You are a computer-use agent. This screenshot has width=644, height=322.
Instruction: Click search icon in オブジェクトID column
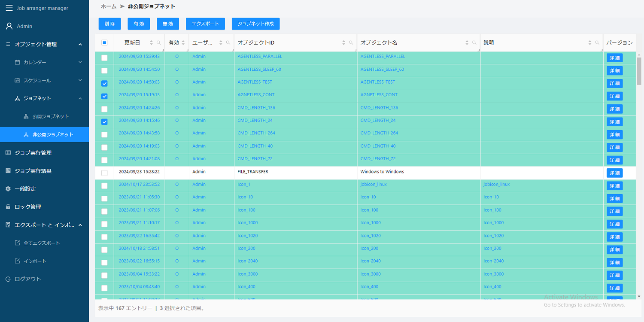(x=351, y=43)
